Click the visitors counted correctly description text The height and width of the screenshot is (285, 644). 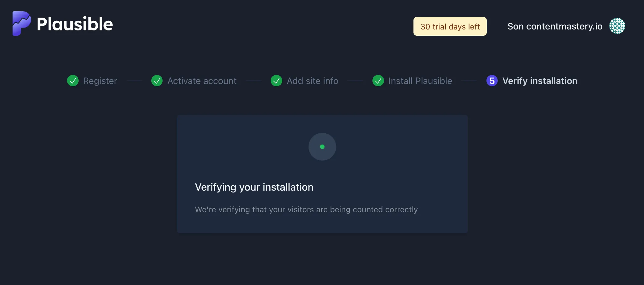[306, 209]
